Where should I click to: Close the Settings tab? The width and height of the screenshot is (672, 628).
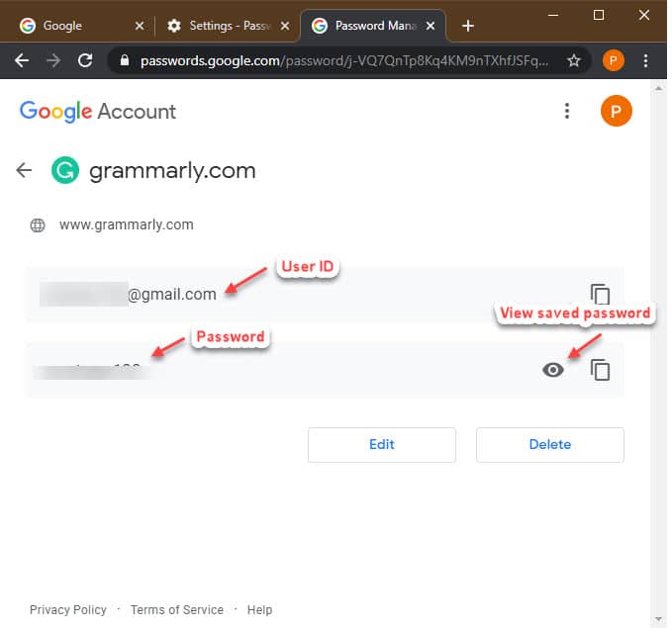pos(285,26)
